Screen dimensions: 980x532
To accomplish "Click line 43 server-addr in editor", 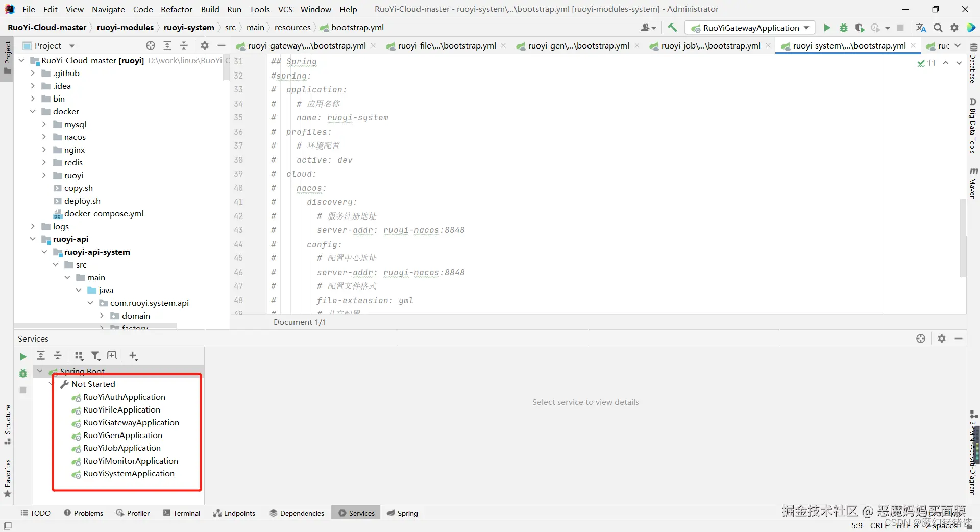I will coord(391,230).
